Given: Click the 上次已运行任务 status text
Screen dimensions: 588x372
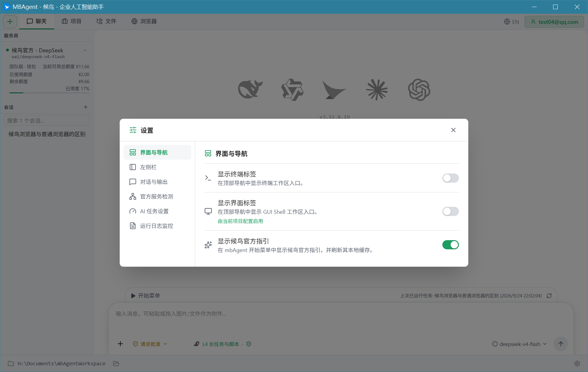Looking at the screenshot, I should pyautogui.click(x=471, y=296).
